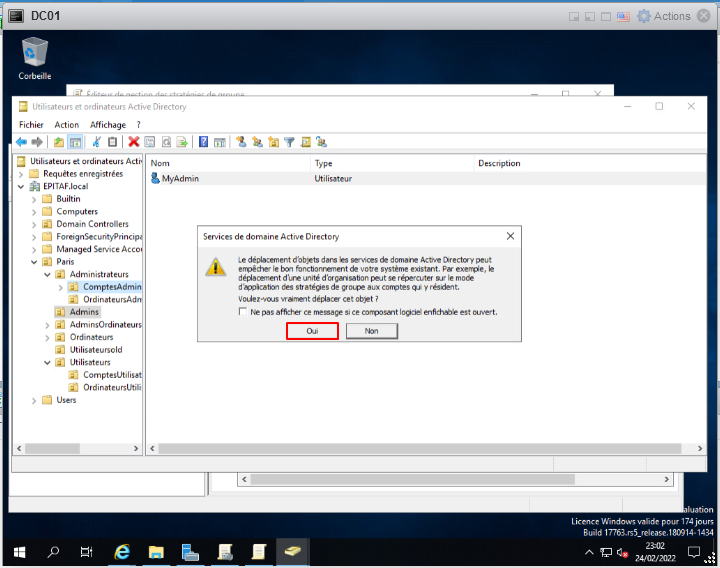The height and width of the screenshot is (568, 720).
Task: Open the Action menu
Action: 67,125
